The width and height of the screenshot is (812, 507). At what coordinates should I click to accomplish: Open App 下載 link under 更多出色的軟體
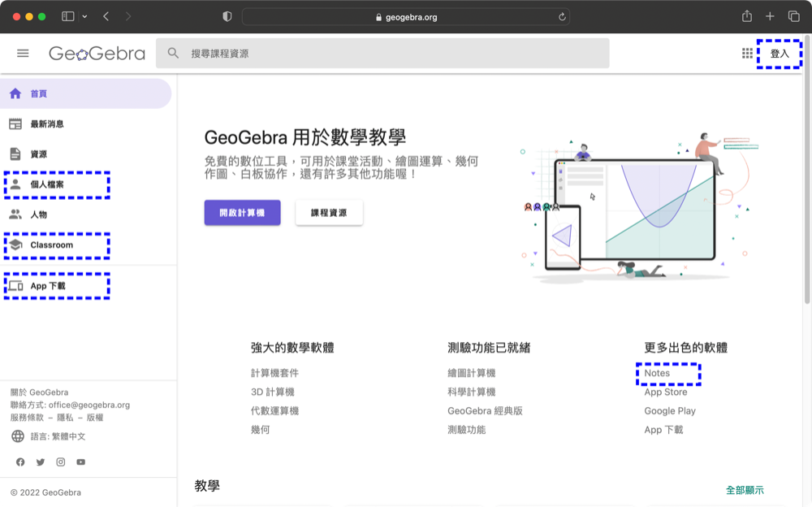[x=663, y=430]
